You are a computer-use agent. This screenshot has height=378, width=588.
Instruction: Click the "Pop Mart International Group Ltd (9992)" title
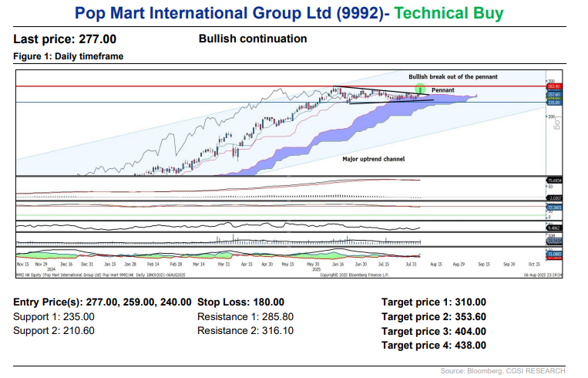[230, 13]
